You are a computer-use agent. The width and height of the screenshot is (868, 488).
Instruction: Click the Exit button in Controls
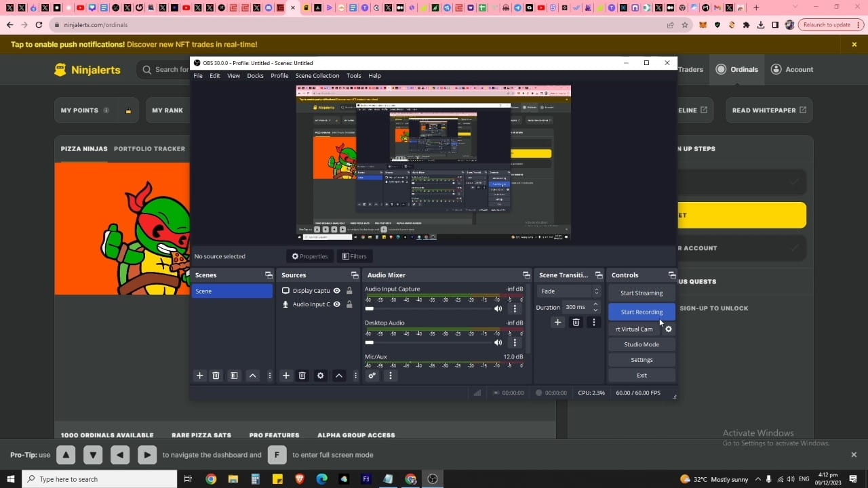point(642,375)
